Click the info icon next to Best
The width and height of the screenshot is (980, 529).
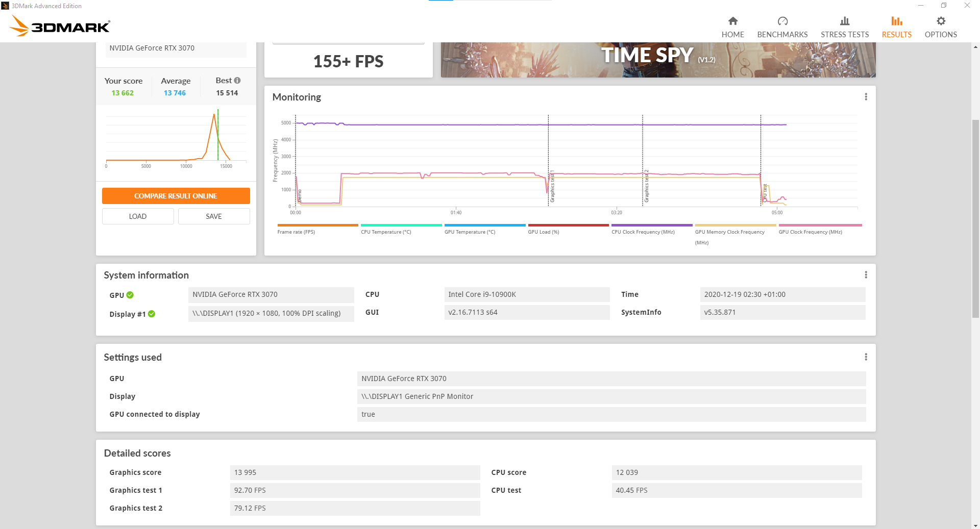tap(237, 81)
